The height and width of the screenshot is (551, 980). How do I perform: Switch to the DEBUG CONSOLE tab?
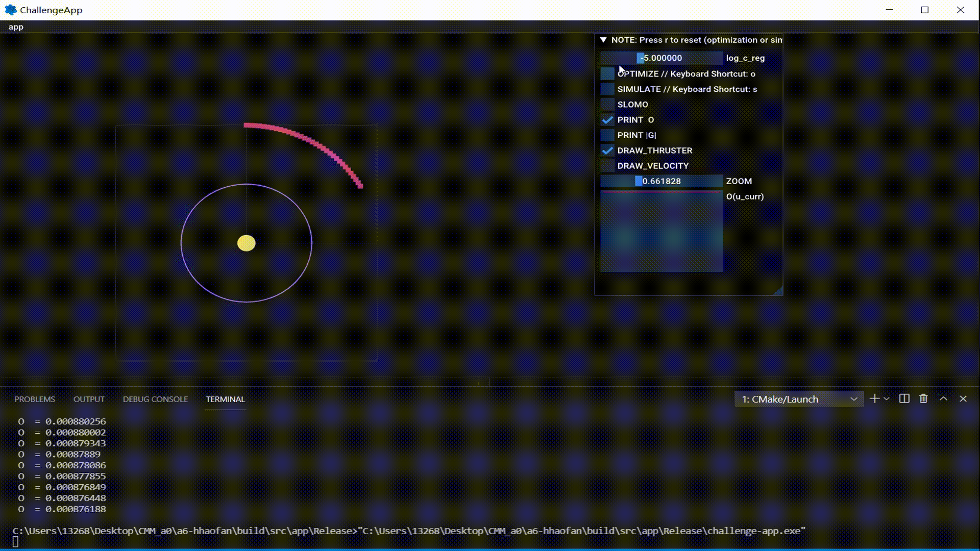pyautogui.click(x=155, y=399)
